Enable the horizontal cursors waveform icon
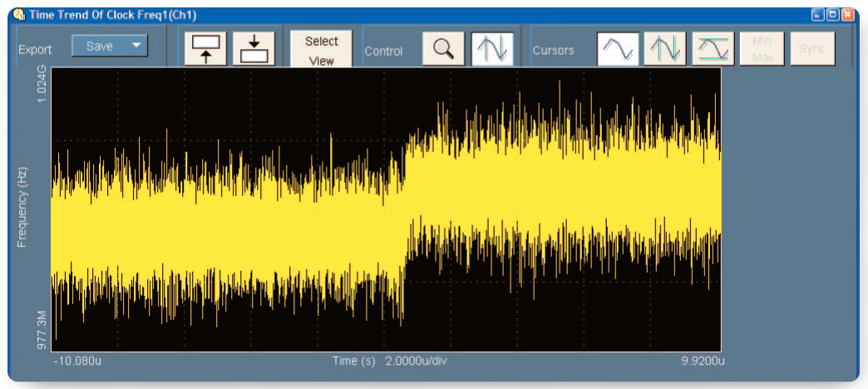The image size is (868, 389). pyautogui.click(x=713, y=49)
